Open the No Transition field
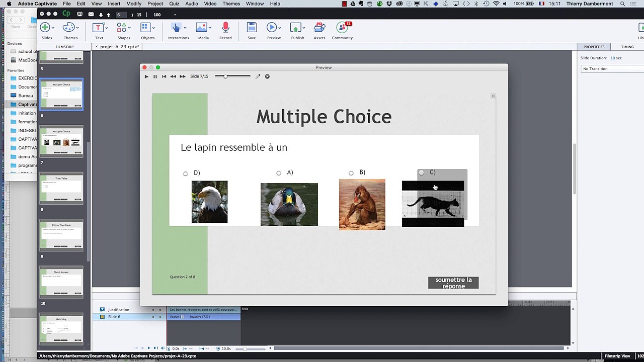 (612, 68)
